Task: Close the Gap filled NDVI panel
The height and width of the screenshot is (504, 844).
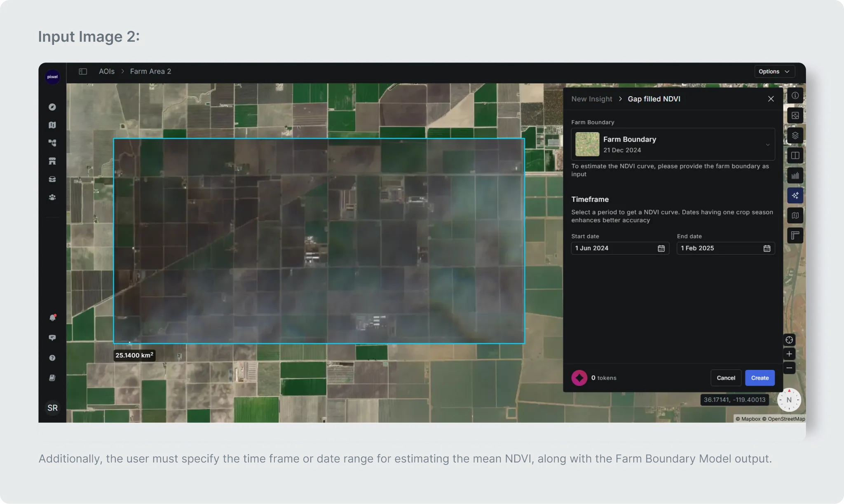Action: (771, 99)
